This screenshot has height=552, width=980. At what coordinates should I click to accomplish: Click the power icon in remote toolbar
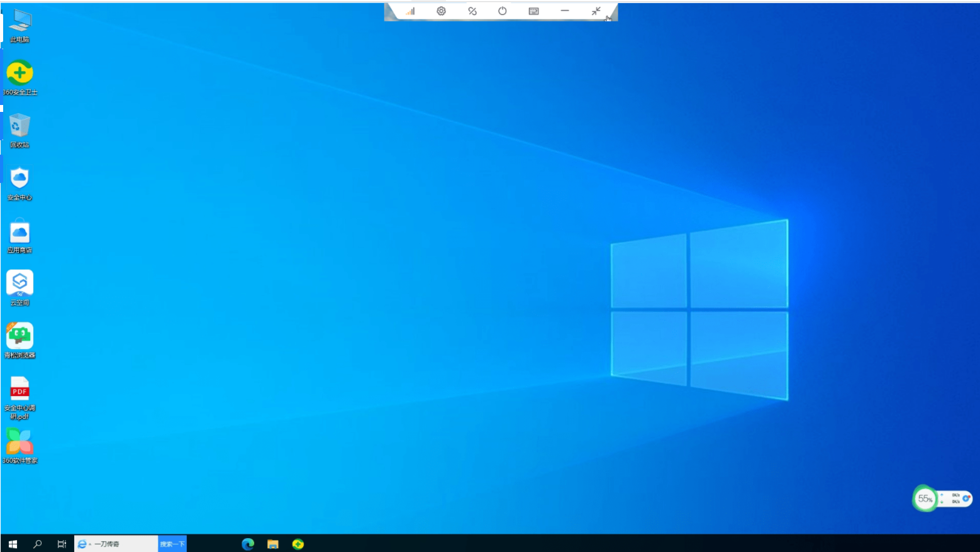coord(503,11)
